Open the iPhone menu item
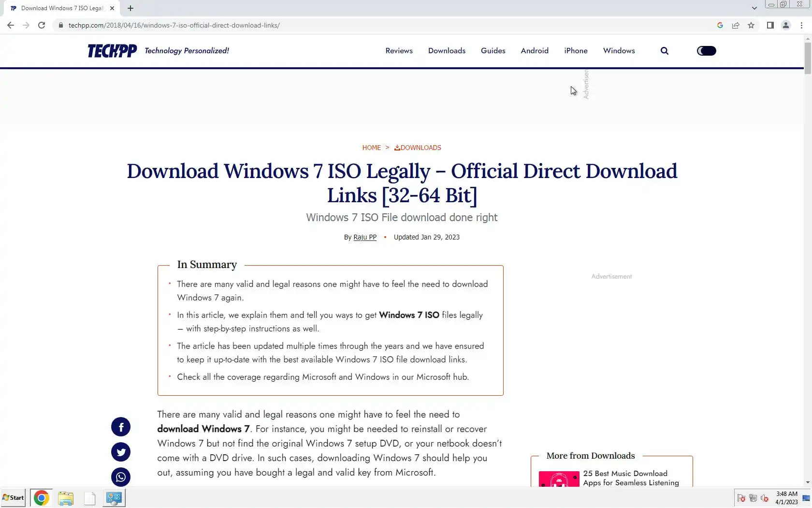 click(x=576, y=51)
